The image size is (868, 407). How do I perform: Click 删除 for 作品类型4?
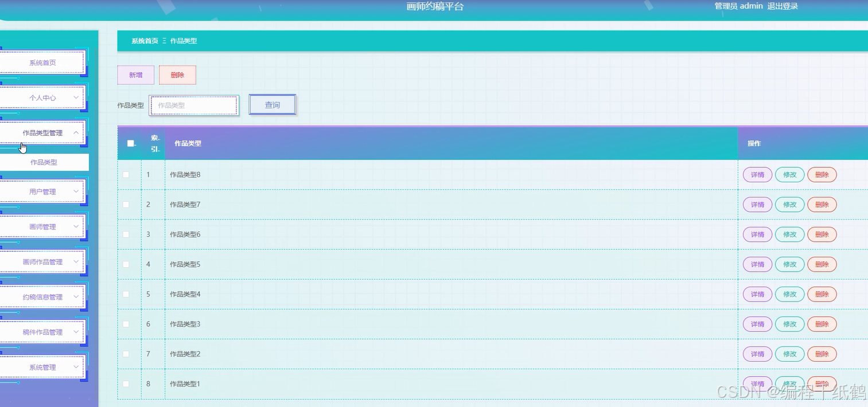pyautogui.click(x=822, y=294)
